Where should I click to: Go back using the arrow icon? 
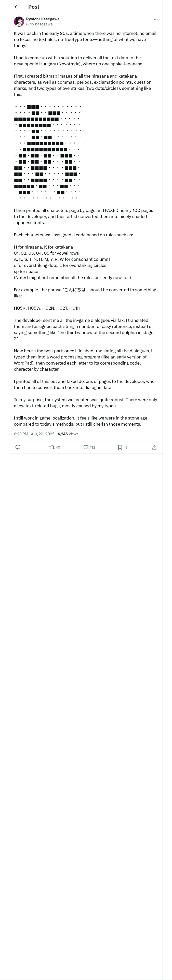16,7
